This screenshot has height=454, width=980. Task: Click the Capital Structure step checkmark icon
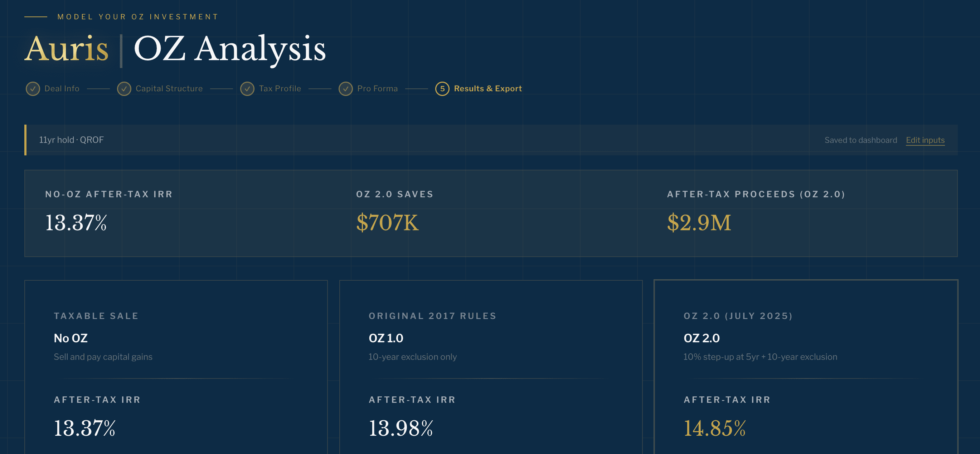[124, 89]
